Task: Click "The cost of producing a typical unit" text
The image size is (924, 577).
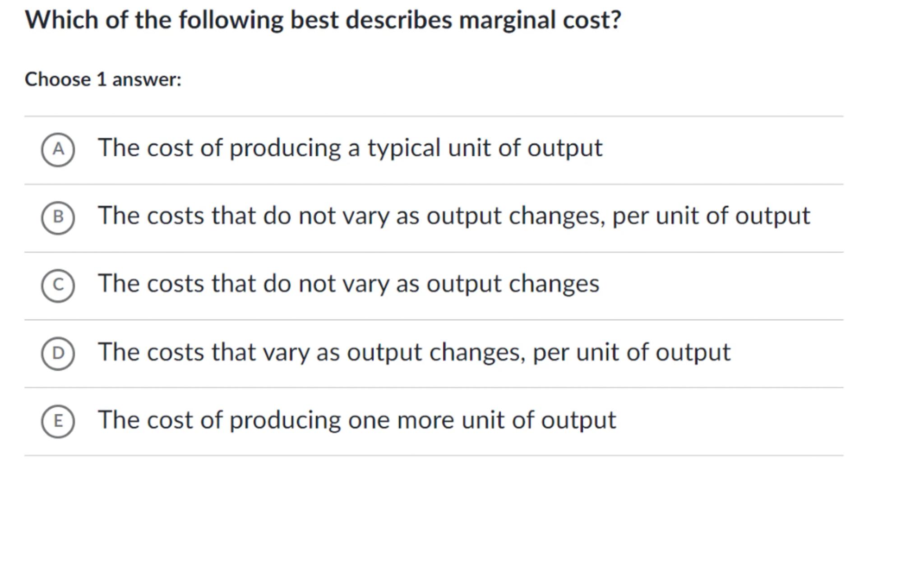Action: [350, 148]
